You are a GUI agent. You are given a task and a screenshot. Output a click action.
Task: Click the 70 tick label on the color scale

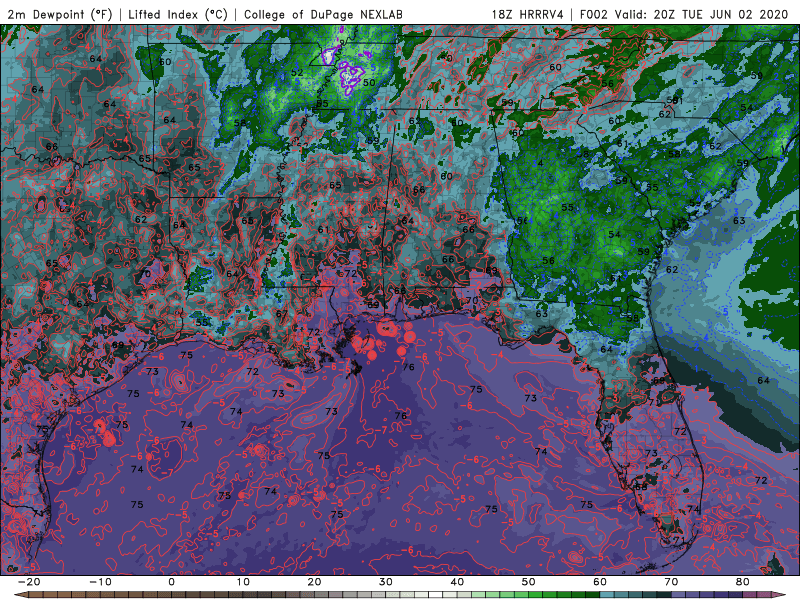click(671, 582)
